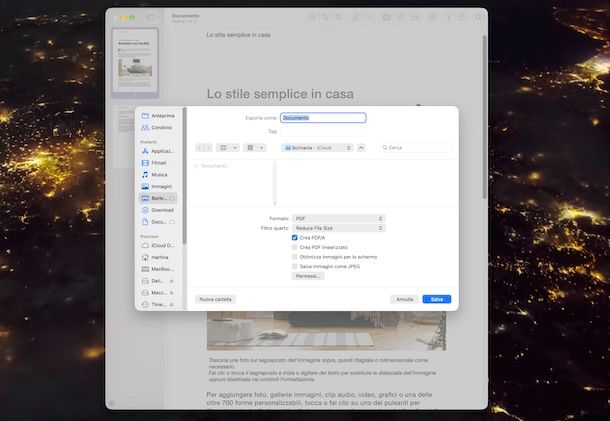Screen dimensions: 610x421
Task: Collapse the dialog with the chevron-up button
Action: pos(361,148)
